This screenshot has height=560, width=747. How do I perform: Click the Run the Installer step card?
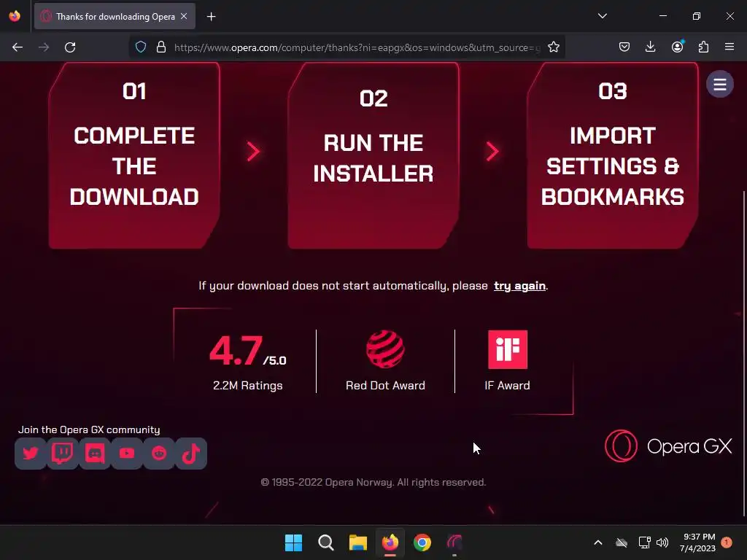tap(373, 155)
